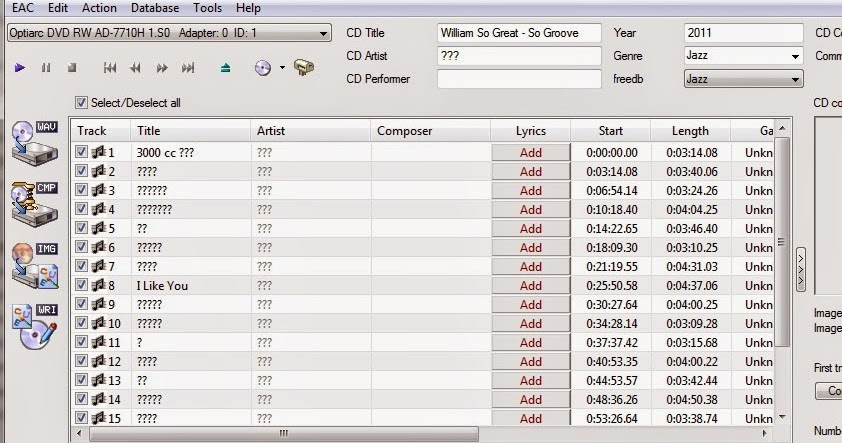842x443 pixels.
Task: Add lyrics for track 13
Action: (531, 381)
